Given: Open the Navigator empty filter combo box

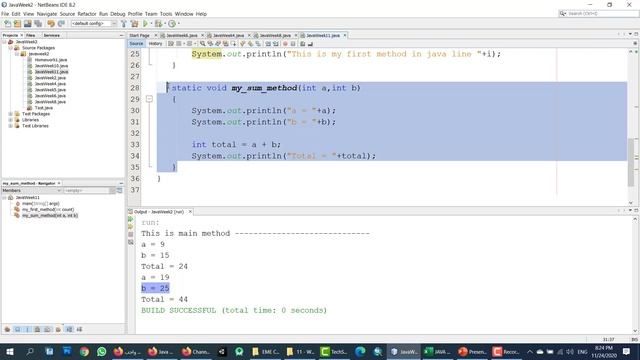Looking at the screenshot, I should pyautogui.click(x=89, y=191).
